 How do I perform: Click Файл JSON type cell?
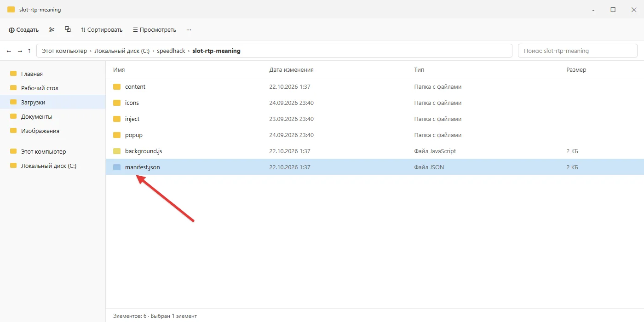coord(429,167)
